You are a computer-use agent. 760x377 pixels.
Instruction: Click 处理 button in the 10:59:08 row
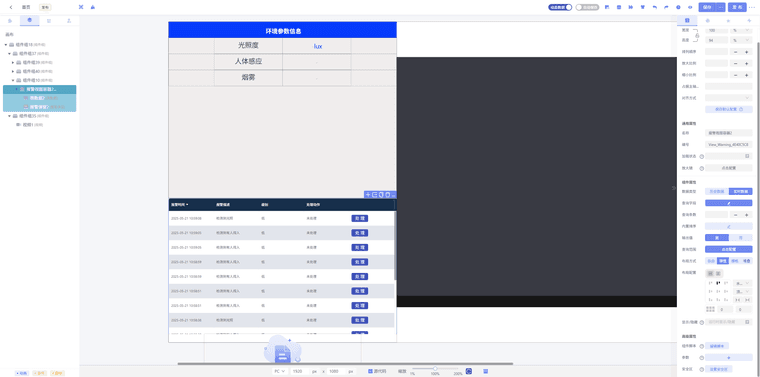pos(359,219)
